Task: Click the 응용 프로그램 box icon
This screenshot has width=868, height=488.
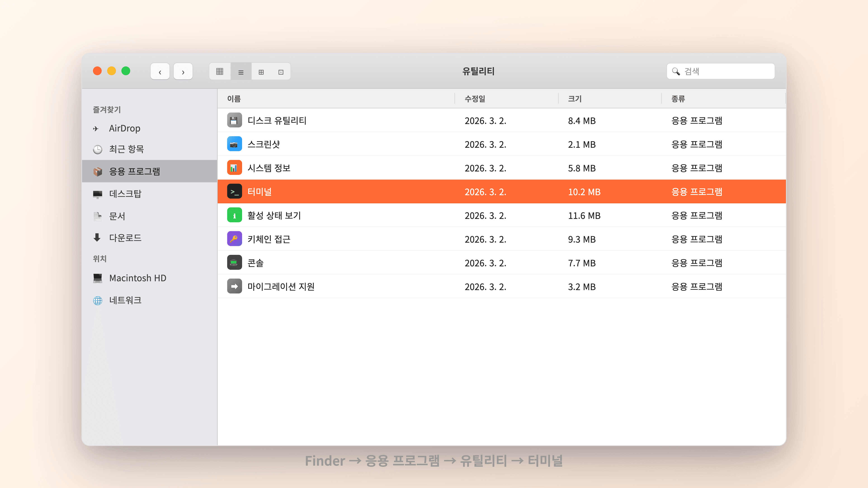Action: (x=98, y=171)
